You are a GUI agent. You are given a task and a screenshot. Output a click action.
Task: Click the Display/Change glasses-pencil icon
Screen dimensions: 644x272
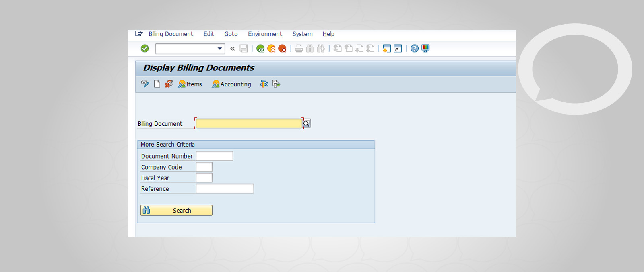pos(145,84)
